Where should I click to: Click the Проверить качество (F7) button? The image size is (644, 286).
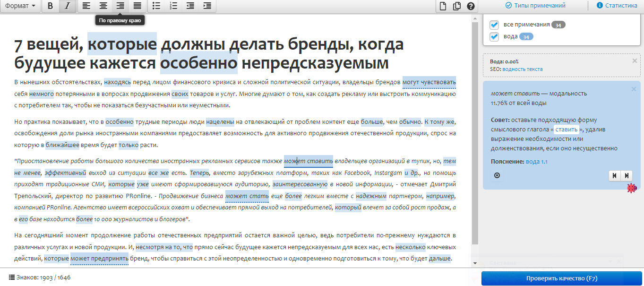pos(562,278)
